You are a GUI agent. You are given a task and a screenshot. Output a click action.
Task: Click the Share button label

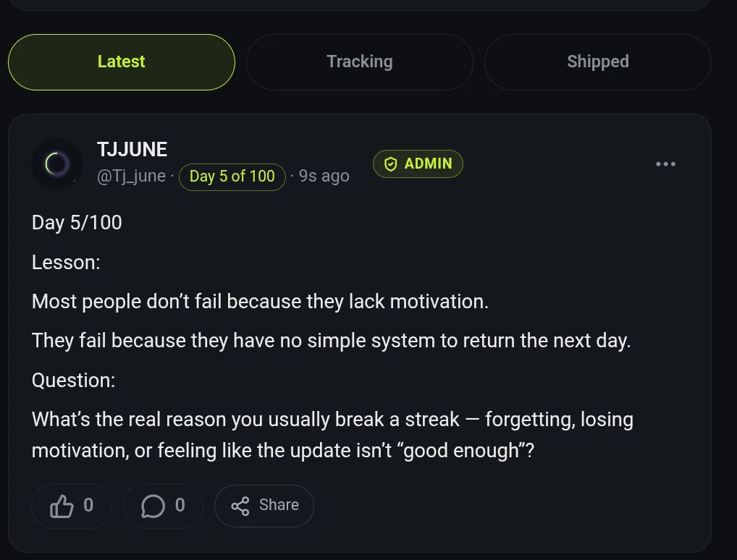point(279,505)
